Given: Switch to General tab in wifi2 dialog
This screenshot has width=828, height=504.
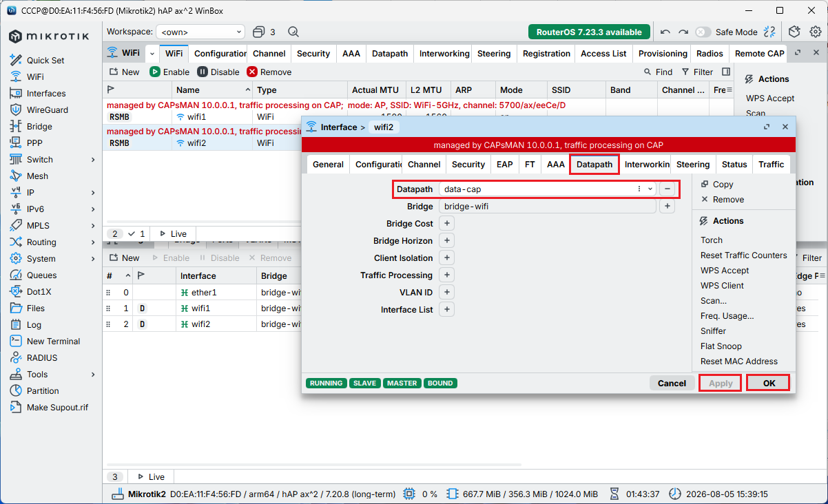Looking at the screenshot, I should click(328, 164).
